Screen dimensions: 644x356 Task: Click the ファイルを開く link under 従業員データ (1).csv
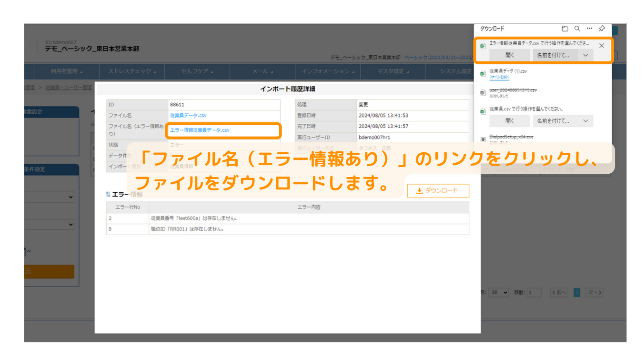pos(499,77)
